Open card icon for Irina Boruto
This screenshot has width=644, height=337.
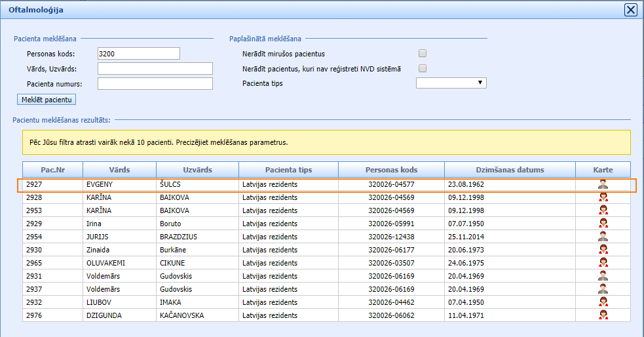pyautogui.click(x=603, y=224)
